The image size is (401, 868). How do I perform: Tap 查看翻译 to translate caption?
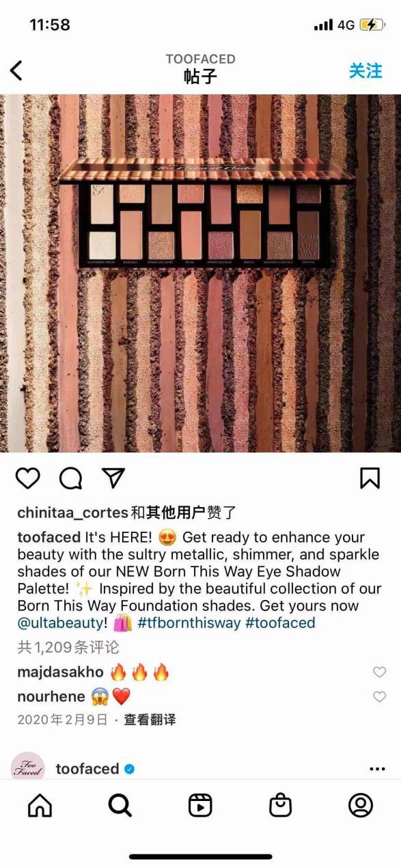150,720
